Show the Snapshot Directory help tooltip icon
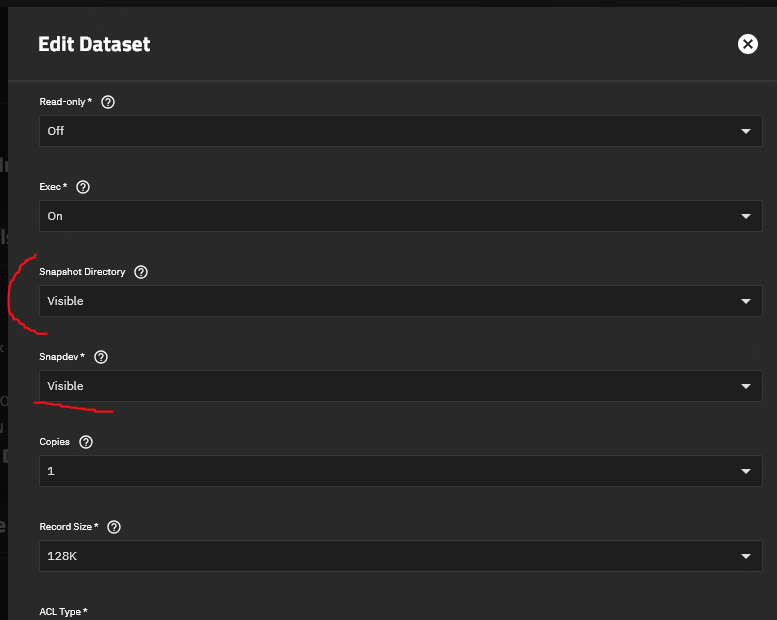The height and width of the screenshot is (620, 777). click(x=141, y=272)
